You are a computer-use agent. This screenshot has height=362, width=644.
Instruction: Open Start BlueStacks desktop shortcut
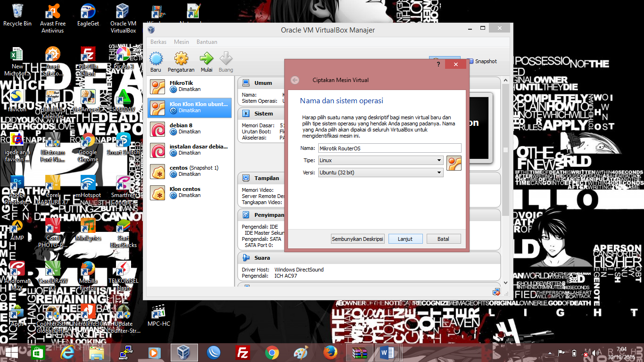pos(123,233)
